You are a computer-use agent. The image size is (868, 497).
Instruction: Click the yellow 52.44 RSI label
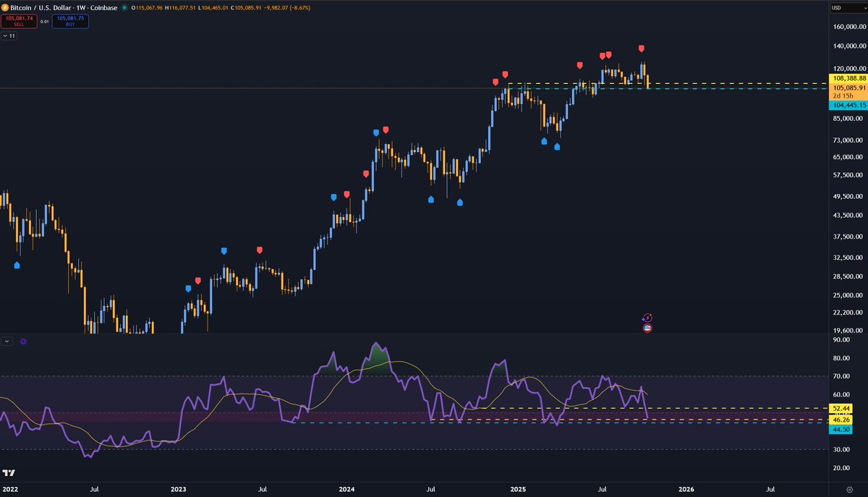click(x=840, y=409)
